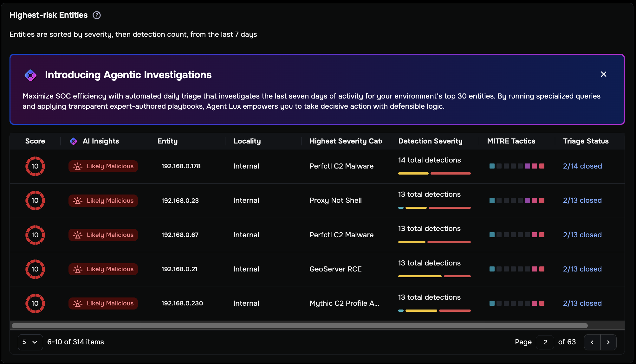Sort by the MITRE Tactics column header

tap(511, 141)
